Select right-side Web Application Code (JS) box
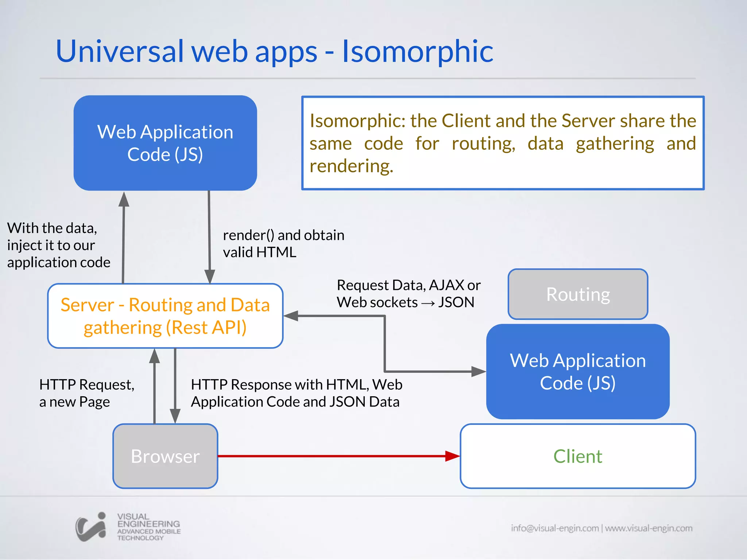The height and width of the screenshot is (560, 747). [578, 372]
